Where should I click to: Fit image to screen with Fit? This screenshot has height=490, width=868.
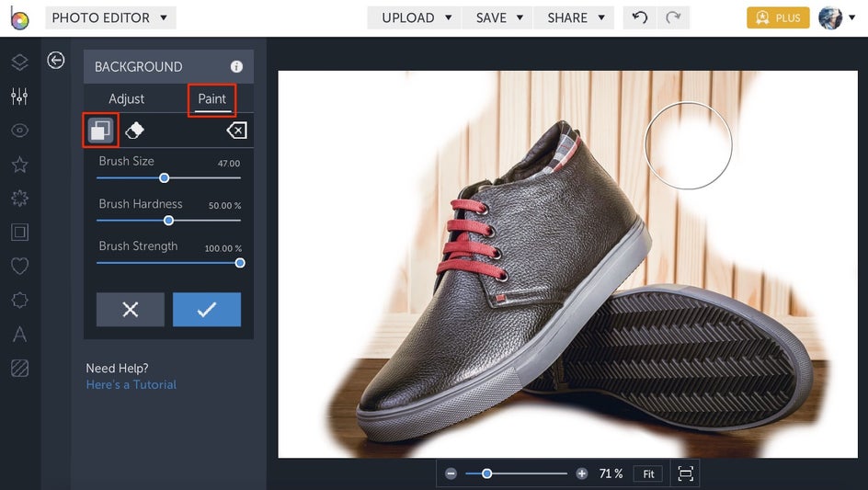(x=649, y=474)
